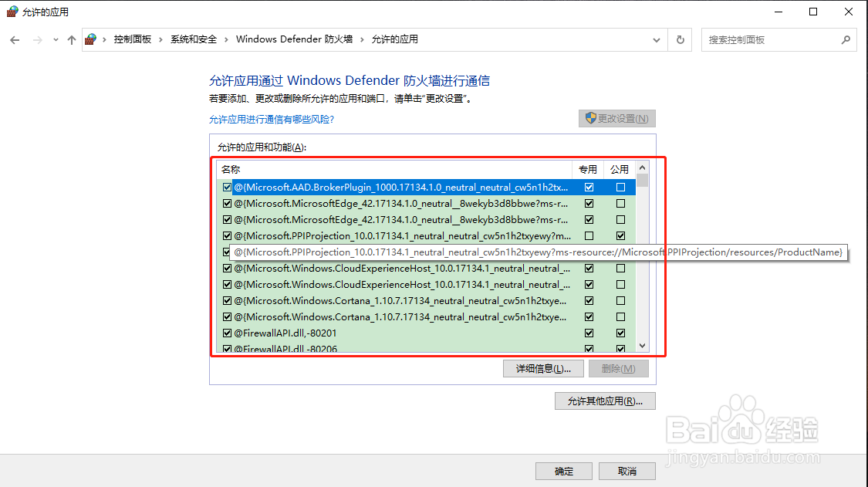Toggle PPIProjection row 公用 checkbox
Image resolution: width=868 pixels, height=487 pixels.
coord(620,236)
